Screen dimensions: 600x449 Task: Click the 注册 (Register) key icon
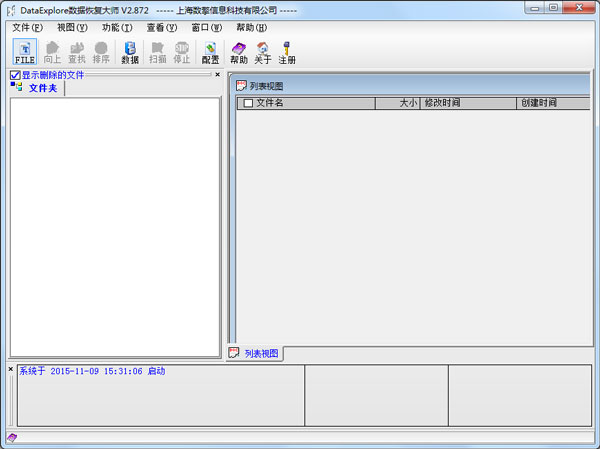tap(287, 52)
